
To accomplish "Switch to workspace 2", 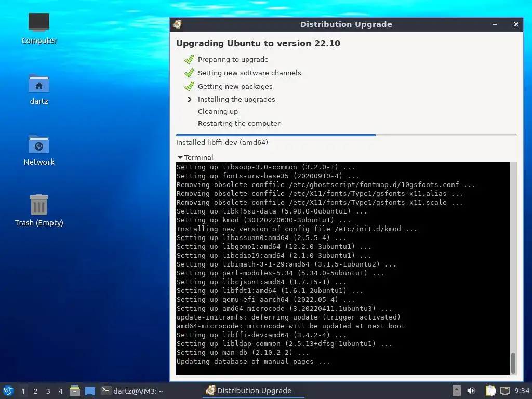I will click(36, 391).
